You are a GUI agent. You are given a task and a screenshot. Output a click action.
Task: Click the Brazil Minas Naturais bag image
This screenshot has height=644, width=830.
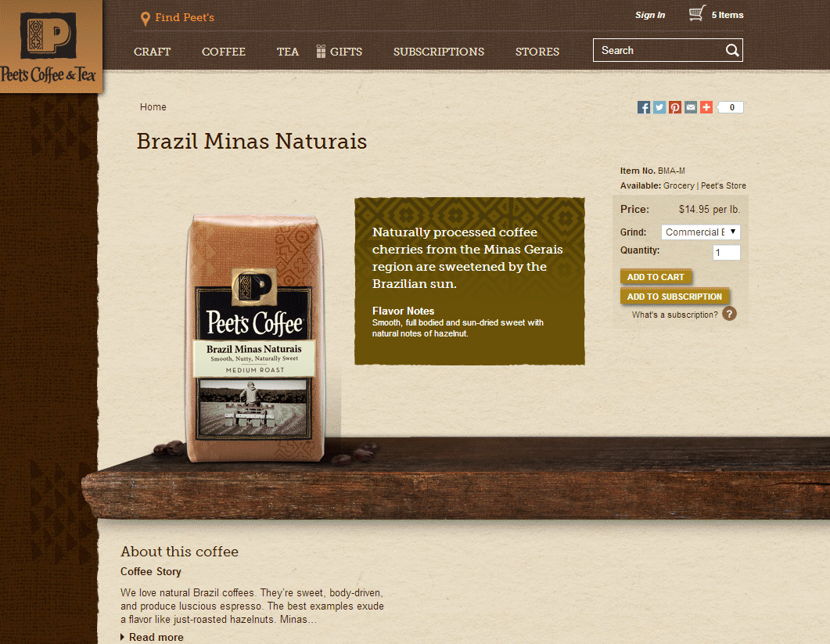[255, 338]
